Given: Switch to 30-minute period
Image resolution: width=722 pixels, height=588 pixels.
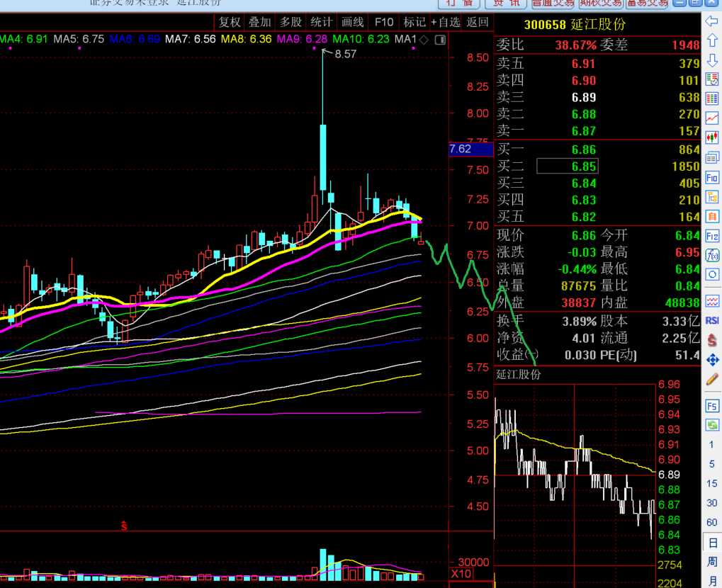Looking at the screenshot, I should [x=712, y=503].
